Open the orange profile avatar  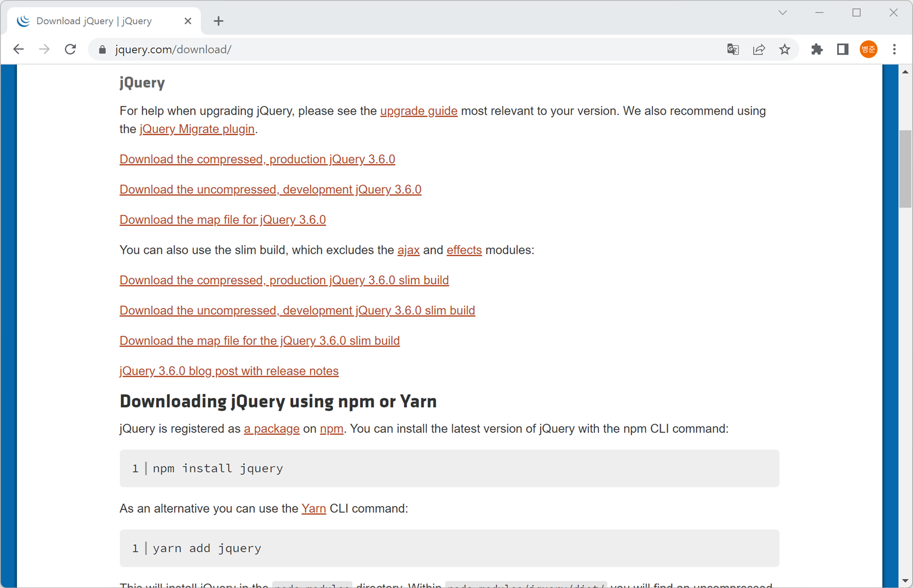pos(868,49)
